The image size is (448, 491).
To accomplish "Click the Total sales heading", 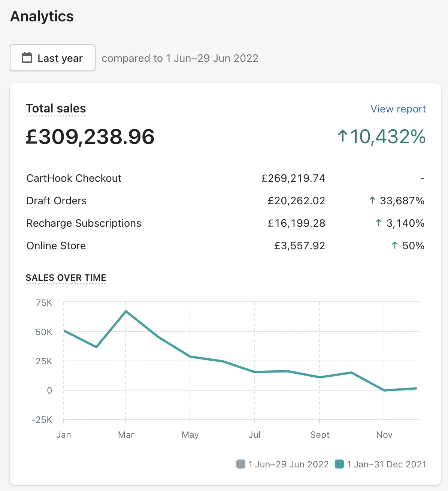I will click(56, 109).
